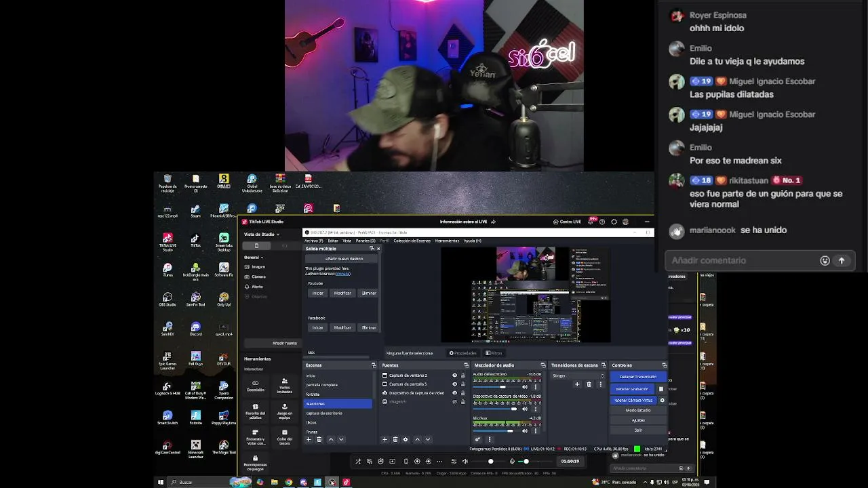The image size is (868, 488).
Task: Send the comment with arrow button
Action: (842, 260)
